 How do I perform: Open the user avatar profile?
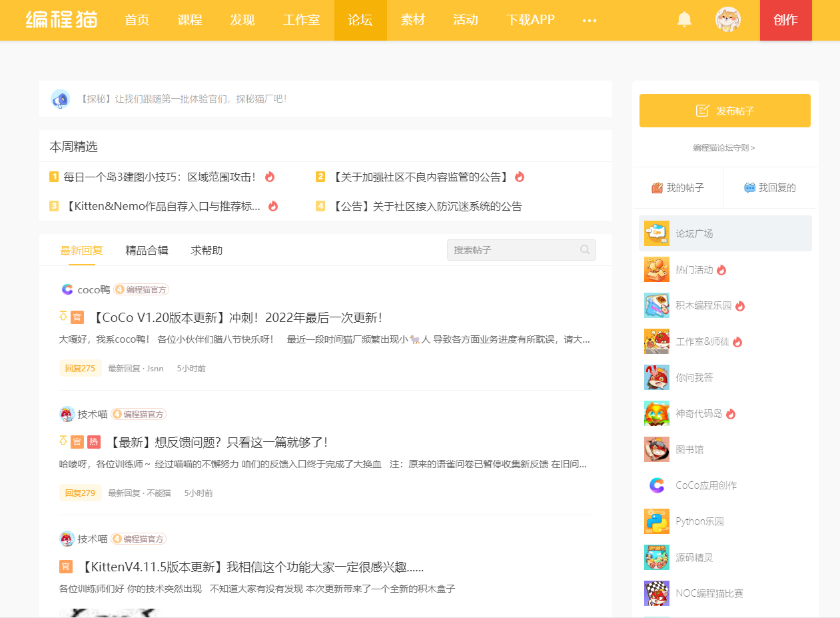coord(728,19)
